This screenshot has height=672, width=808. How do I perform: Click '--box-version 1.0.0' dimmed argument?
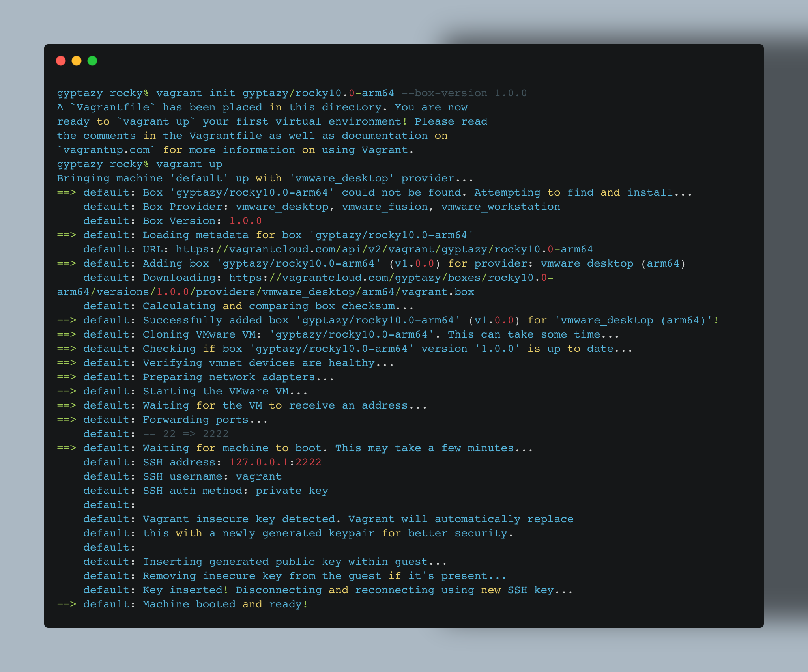point(464,93)
